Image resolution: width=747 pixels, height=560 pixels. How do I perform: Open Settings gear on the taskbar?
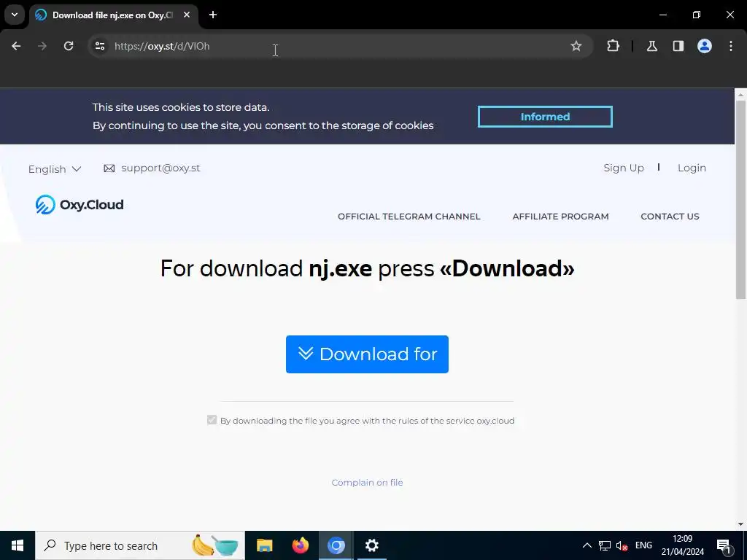pos(371,545)
